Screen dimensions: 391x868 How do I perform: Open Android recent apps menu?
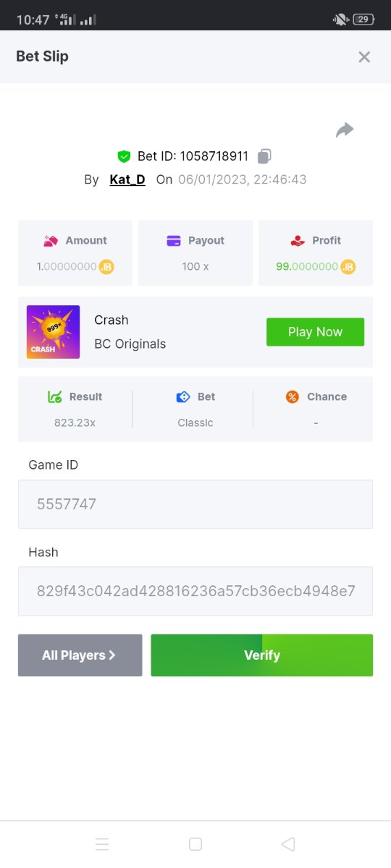point(102,844)
